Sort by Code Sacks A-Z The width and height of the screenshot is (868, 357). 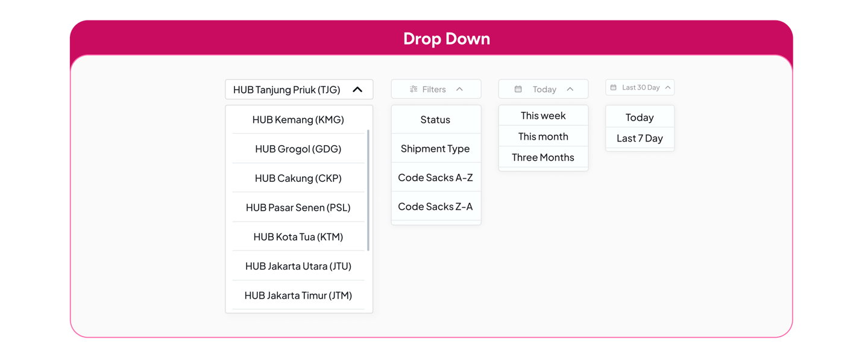pyautogui.click(x=436, y=177)
